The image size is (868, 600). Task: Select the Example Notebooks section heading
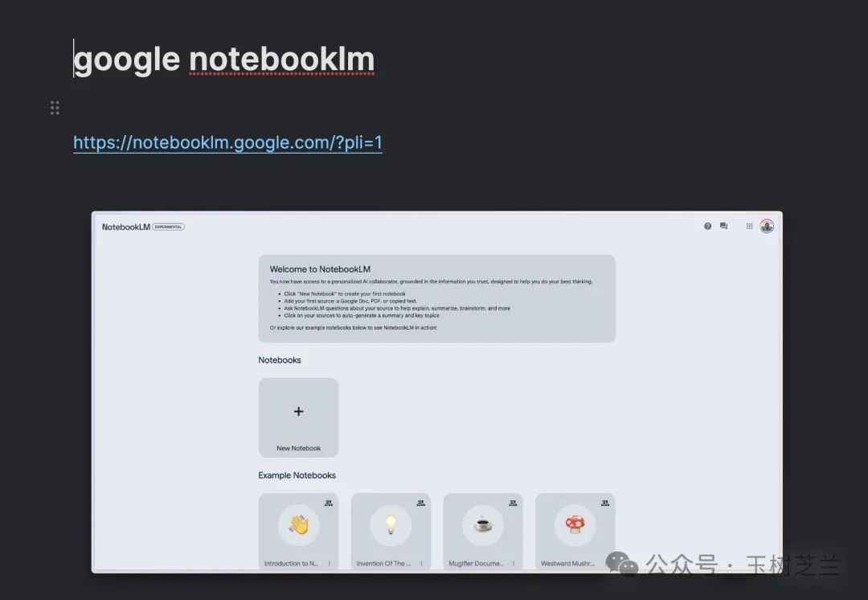297,475
